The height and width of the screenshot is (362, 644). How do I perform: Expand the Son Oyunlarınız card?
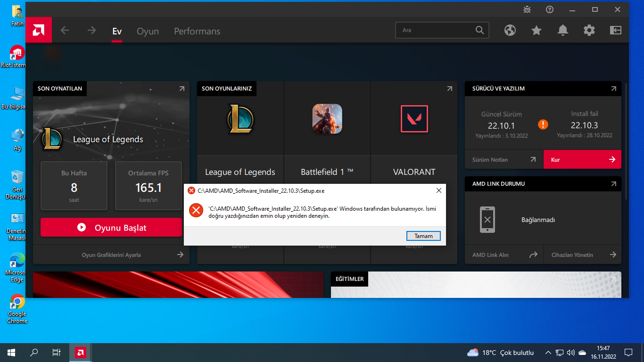(x=450, y=89)
